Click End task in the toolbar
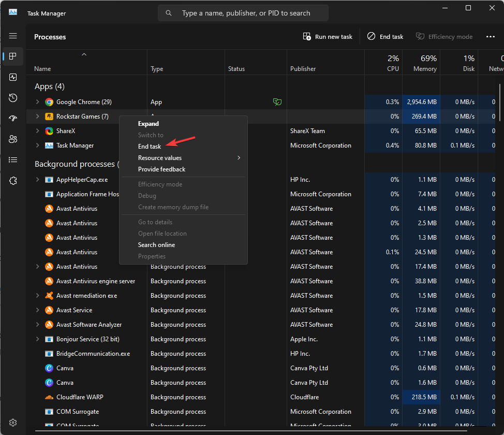504x435 pixels. [385, 37]
